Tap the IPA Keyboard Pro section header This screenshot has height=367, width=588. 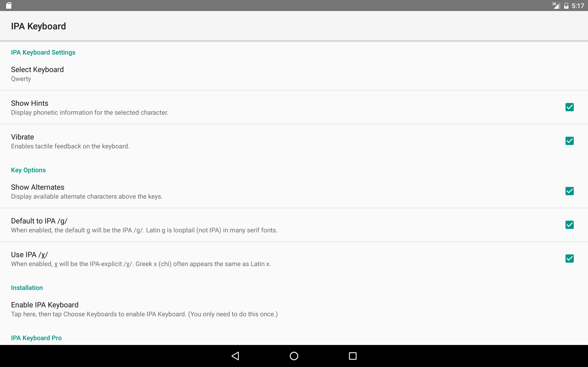point(36,338)
